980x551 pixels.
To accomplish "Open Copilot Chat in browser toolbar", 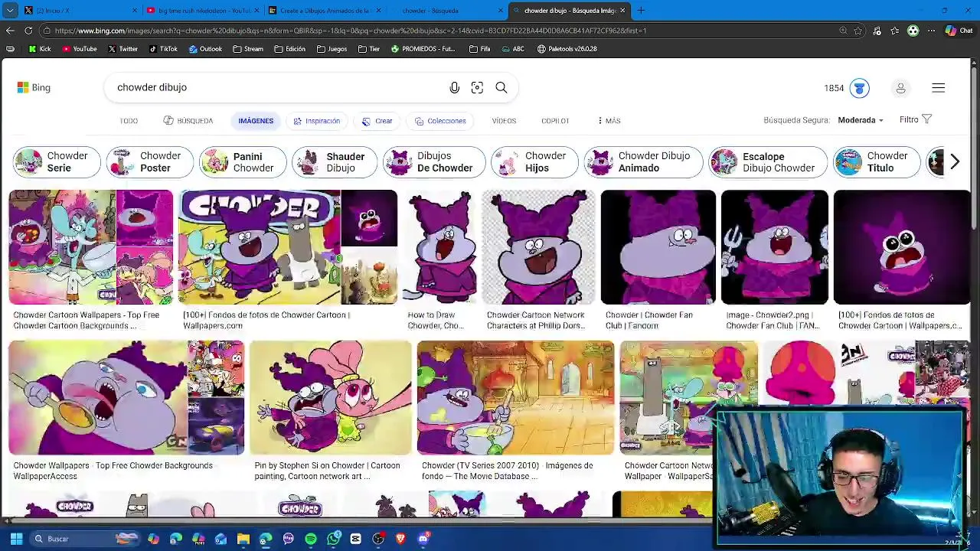I will [x=959, y=31].
